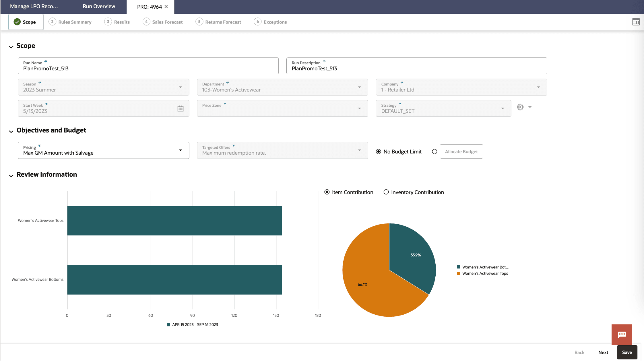The height and width of the screenshot is (362, 644).
Task: Select the No Budget Limit radio button
Action: click(x=379, y=151)
